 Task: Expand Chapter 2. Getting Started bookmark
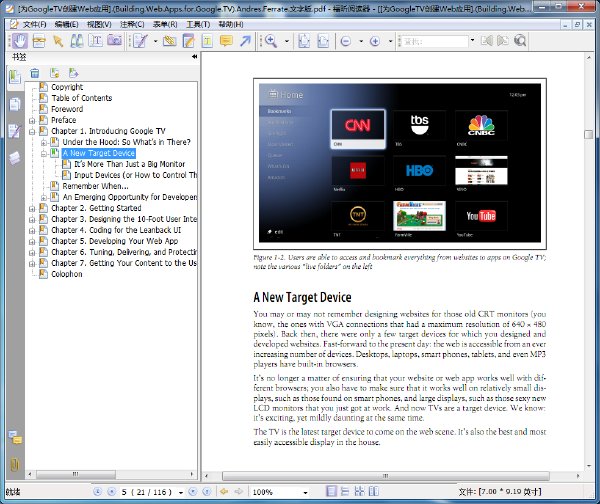pyautogui.click(x=32, y=209)
